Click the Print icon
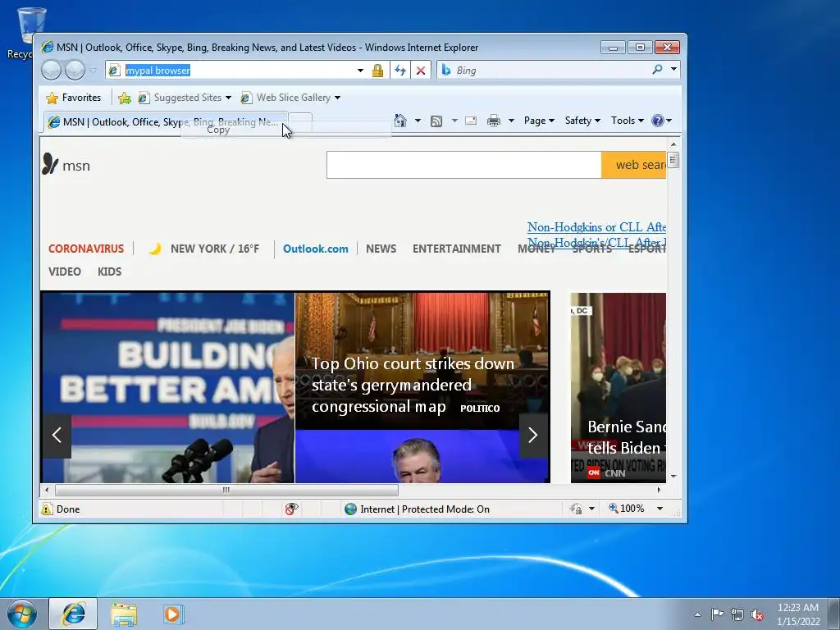Image resolution: width=840 pixels, height=630 pixels. point(493,121)
